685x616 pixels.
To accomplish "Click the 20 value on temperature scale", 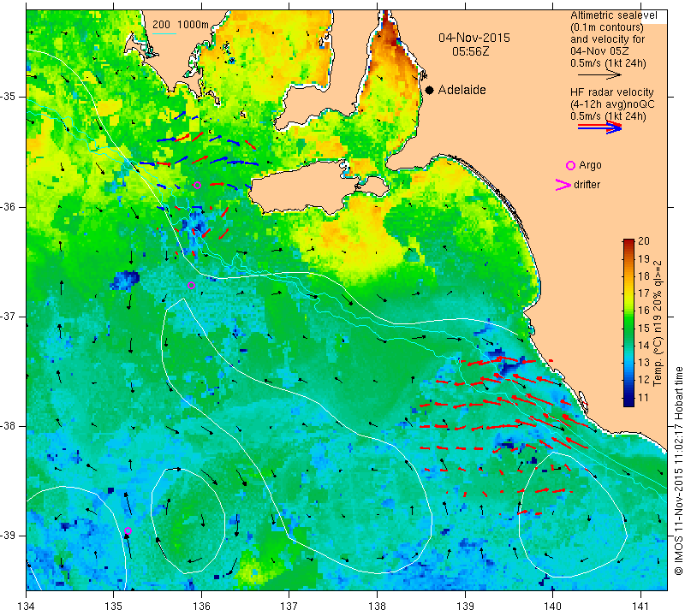I will coord(644,241).
